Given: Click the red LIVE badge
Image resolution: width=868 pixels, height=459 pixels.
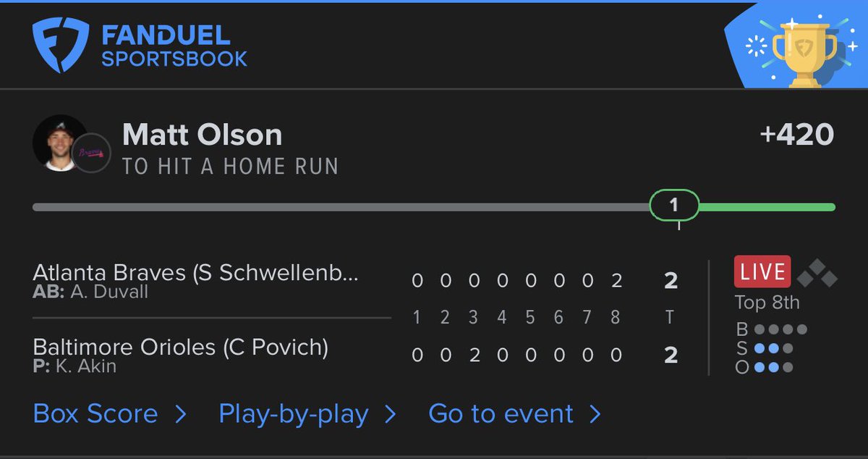Looking at the screenshot, I should 762,272.
